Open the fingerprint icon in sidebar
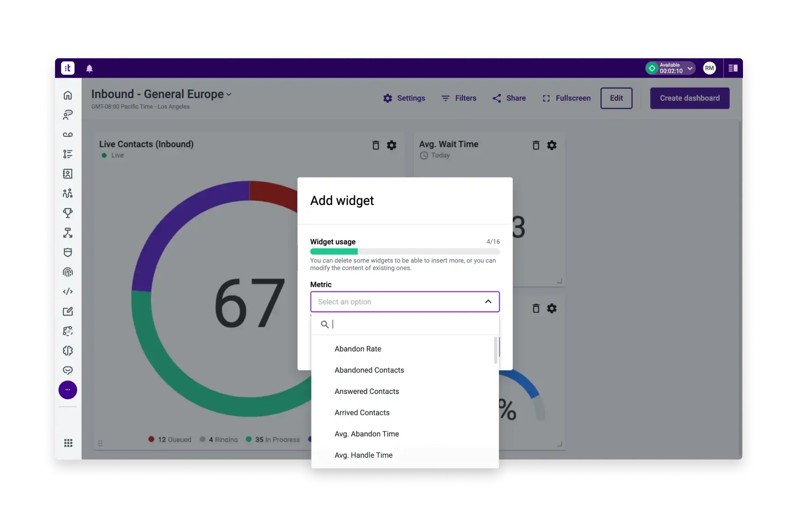 (x=68, y=272)
